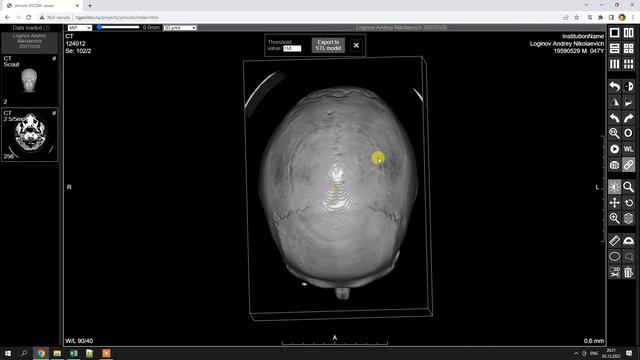Invert image colors with half-circle icon

click(629, 87)
